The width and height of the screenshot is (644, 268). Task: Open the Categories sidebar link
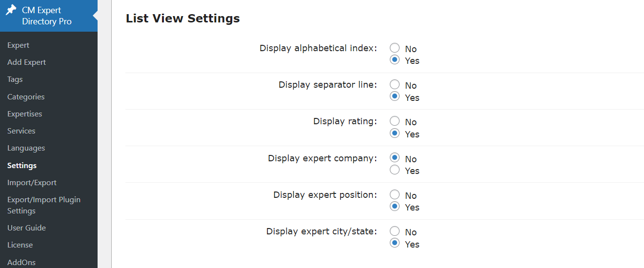tap(26, 97)
